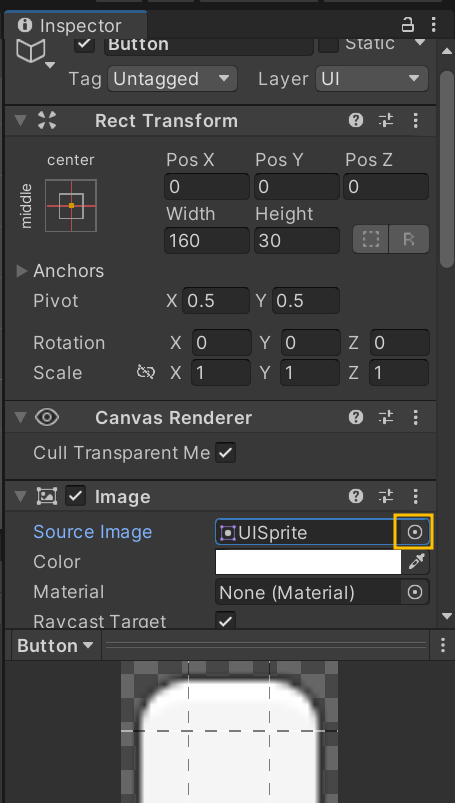Screen dimensions: 455x803
Task: Disable the Image component checkbox
Action: (x=76, y=496)
